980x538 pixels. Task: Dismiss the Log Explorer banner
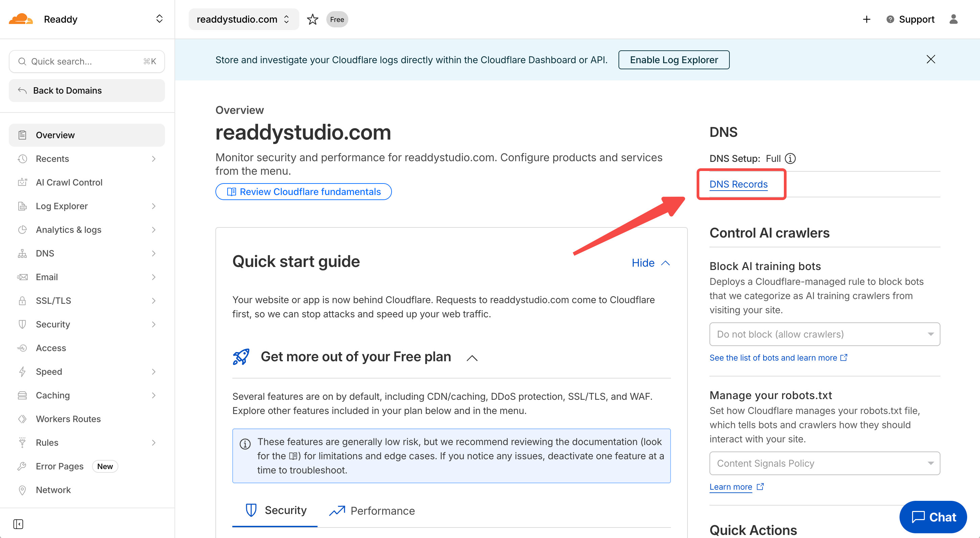pyautogui.click(x=931, y=59)
